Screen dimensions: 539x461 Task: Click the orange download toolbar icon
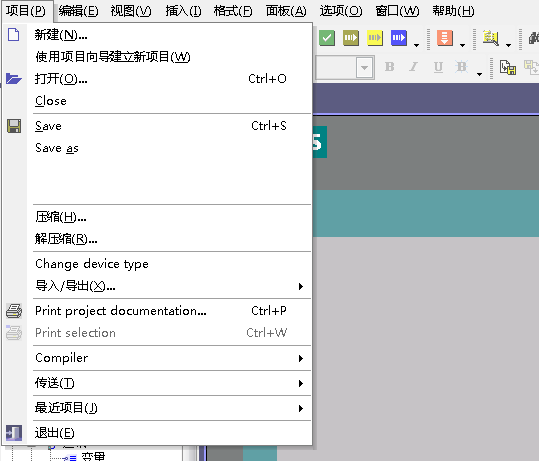pos(445,38)
